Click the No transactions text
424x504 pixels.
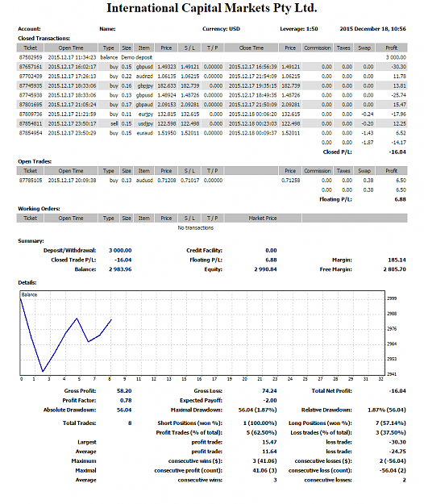(196, 228)
